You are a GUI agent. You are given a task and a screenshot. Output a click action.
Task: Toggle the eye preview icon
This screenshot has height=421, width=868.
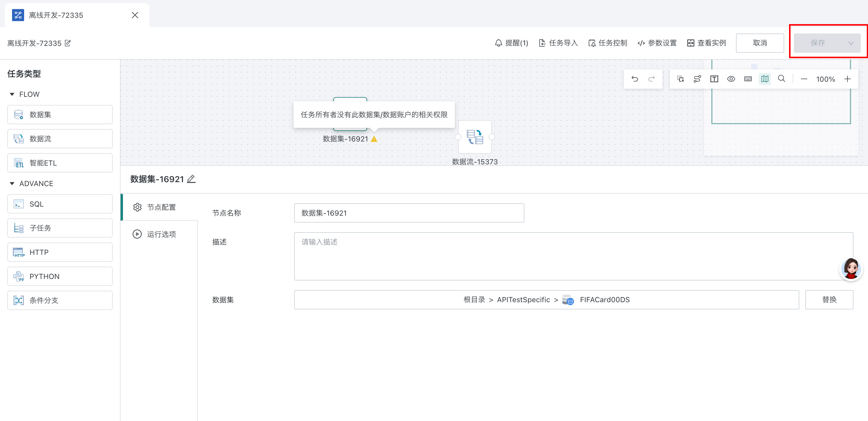point(731,79)
